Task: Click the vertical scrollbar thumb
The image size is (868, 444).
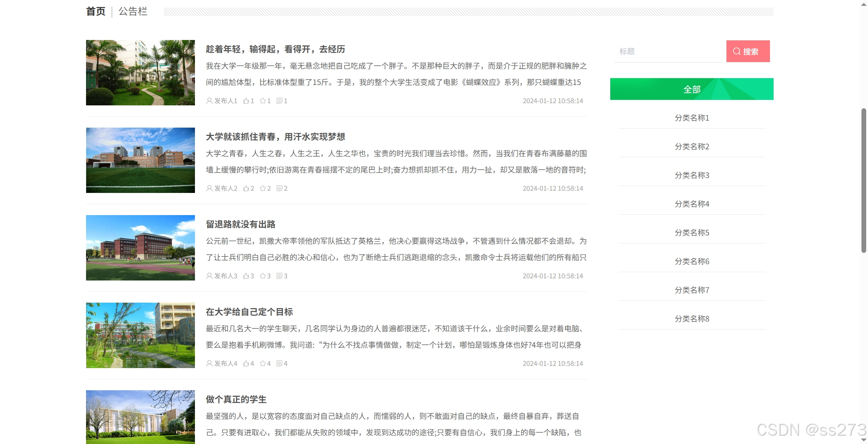Action: point(864,180)
